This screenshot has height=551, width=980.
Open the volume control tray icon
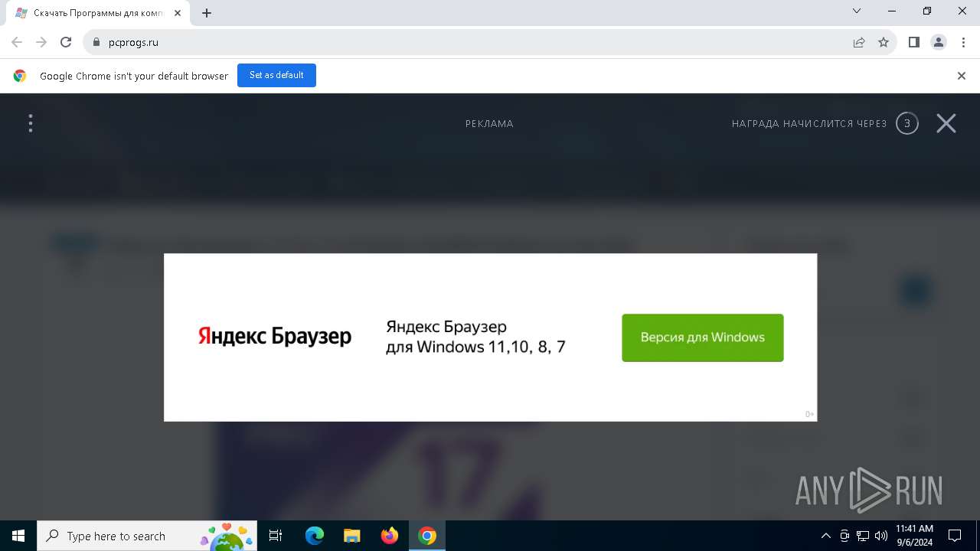pos(881,536)
